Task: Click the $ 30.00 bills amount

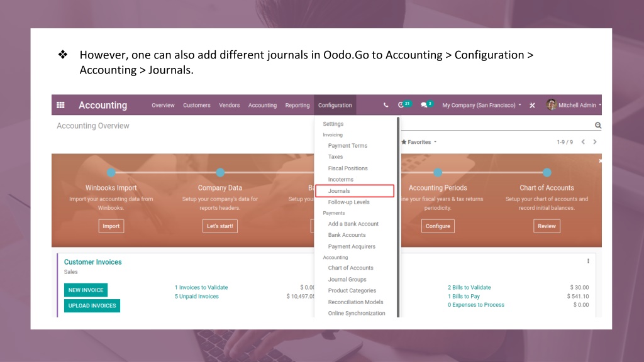Action: point(579,287)
